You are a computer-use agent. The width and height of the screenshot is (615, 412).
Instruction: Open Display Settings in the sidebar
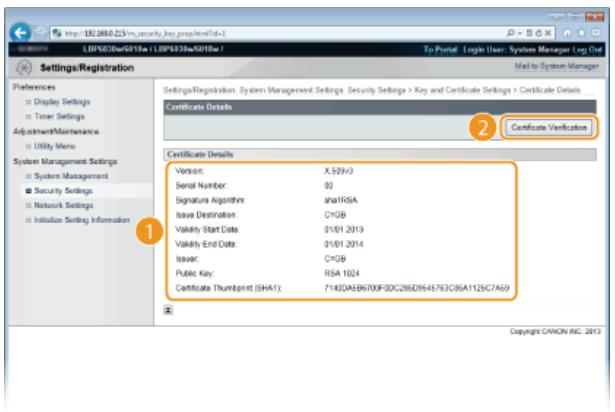tap(62, 102)
